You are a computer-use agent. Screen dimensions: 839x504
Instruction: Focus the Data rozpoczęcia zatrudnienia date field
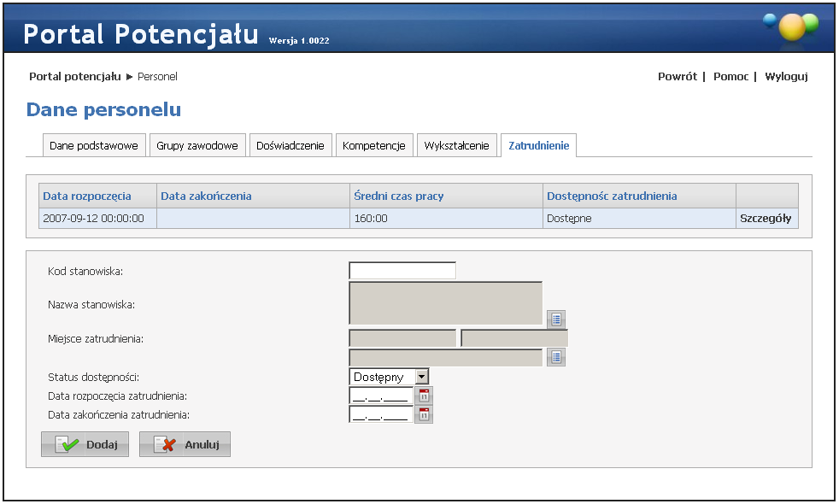[x=381, y=396]
